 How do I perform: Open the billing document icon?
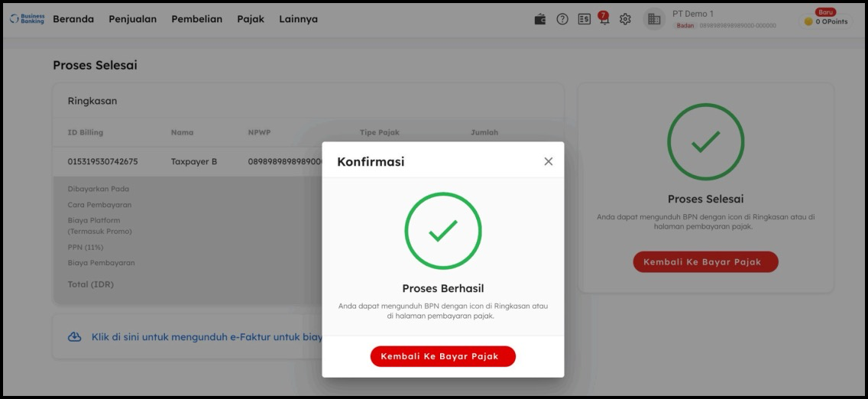point(584,19)
